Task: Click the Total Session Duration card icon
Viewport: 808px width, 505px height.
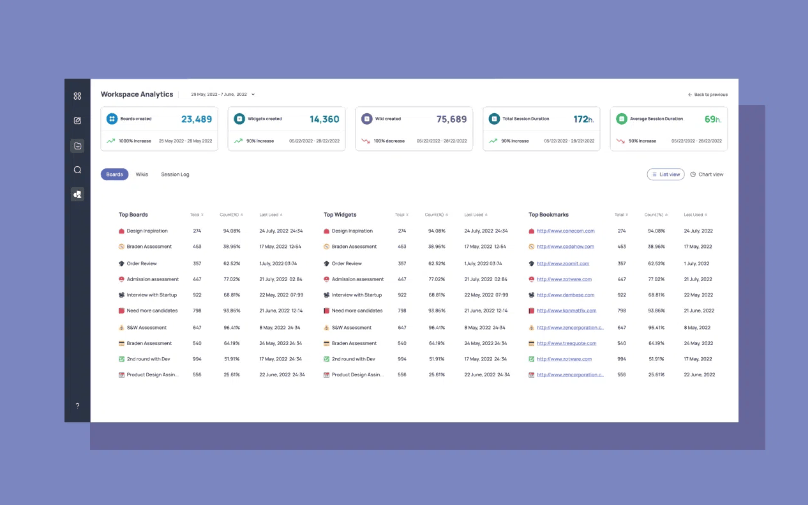Action: click(x=494, y=118)
